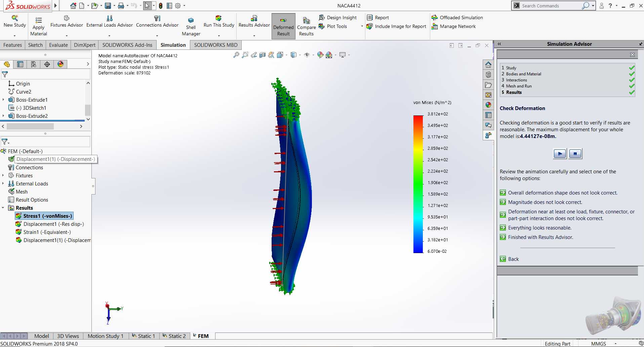Switch to SOLIDWORKS Add-Ins tab
The height and width of the screenshot is (347, 644).
[127, 45]
